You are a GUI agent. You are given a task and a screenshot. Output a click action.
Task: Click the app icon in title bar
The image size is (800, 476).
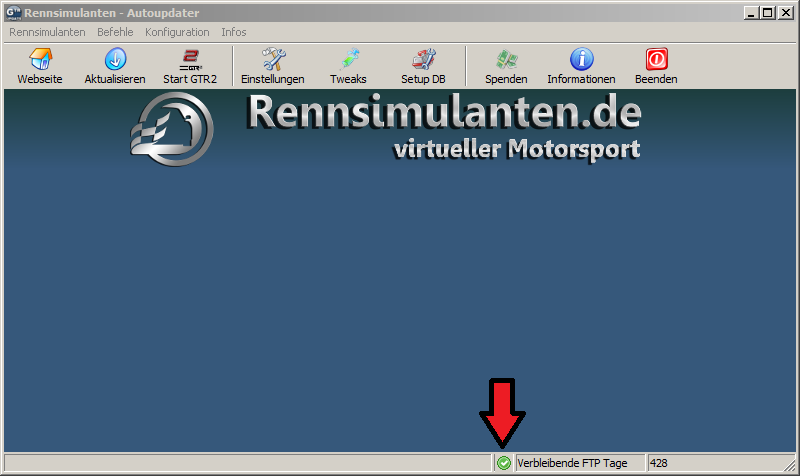point(14,12)
